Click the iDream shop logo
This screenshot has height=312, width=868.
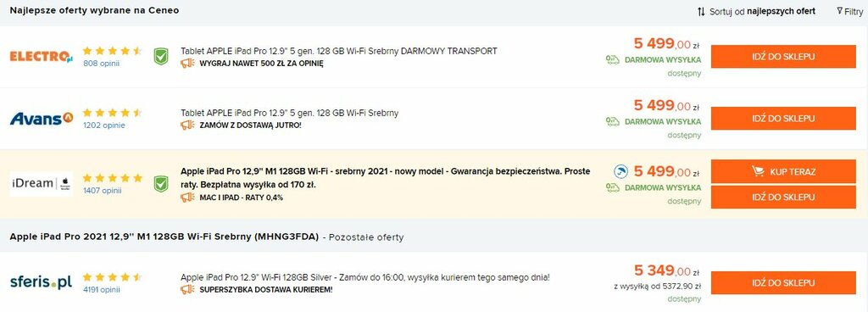point(42,184)
